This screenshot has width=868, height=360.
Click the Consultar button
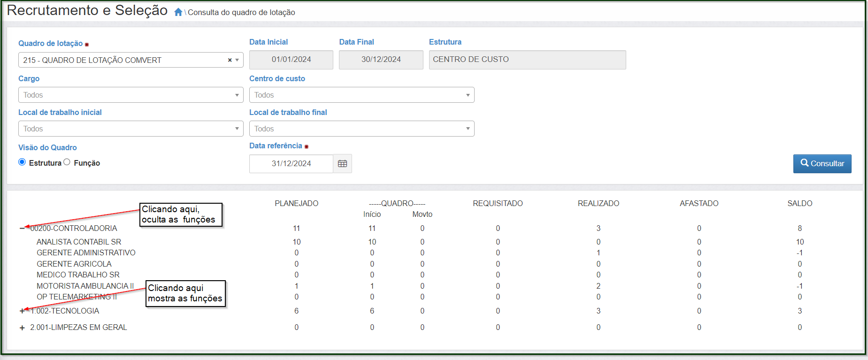pos(822,164)
